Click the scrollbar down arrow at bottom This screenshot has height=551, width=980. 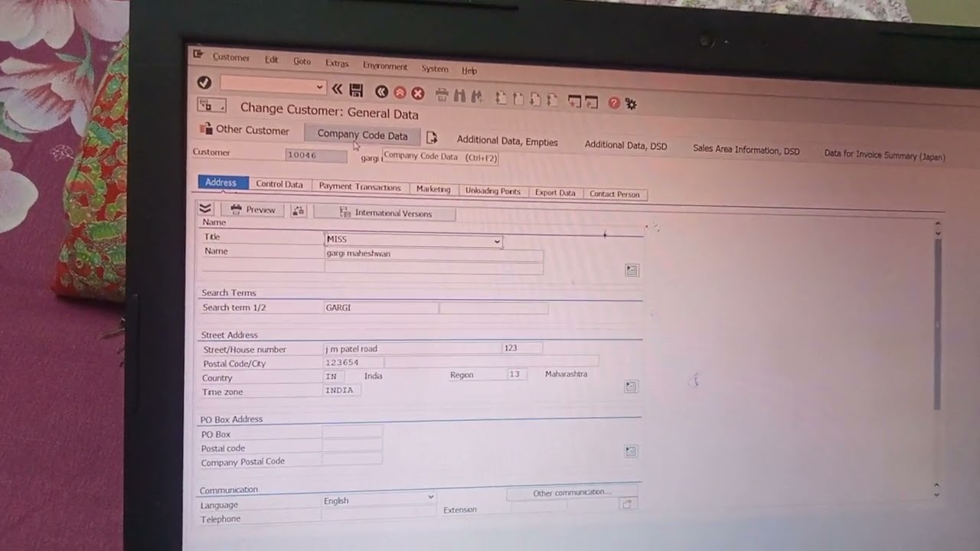(936, 495)
